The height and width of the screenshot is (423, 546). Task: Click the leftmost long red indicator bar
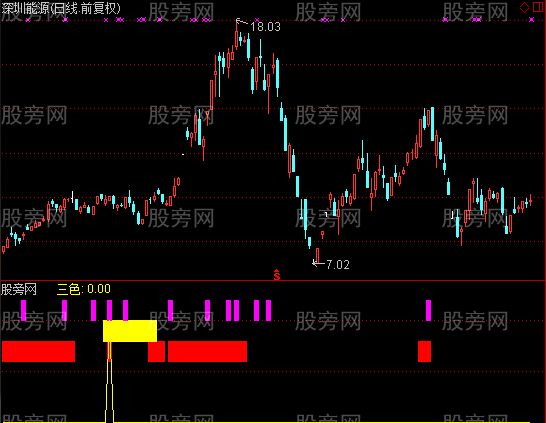coord(38,351)
